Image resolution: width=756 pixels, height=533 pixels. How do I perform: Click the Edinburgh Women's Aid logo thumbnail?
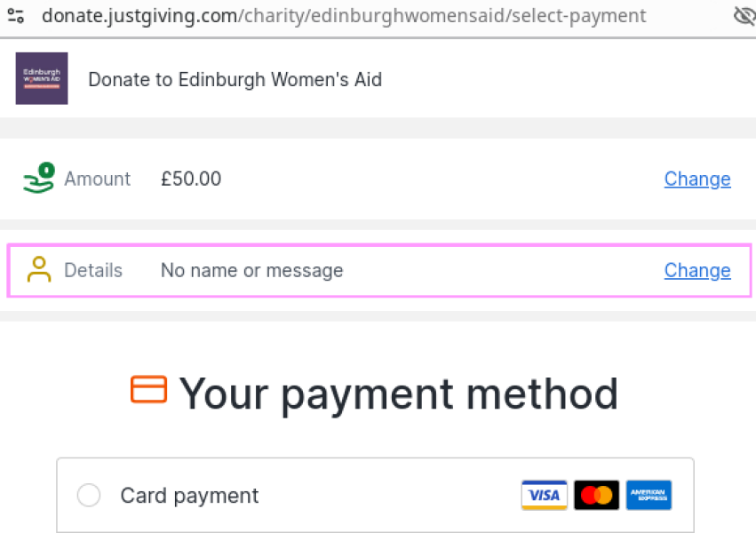(41, 78)
